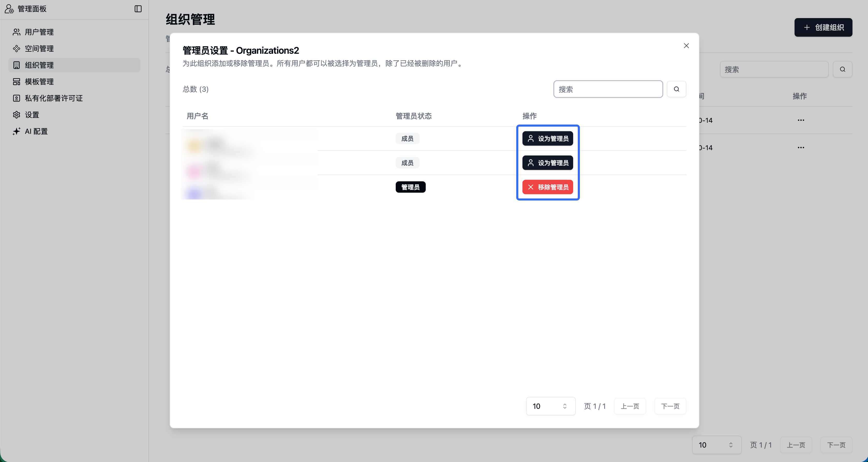Collapse the sidebar panel toggle icon
868x462 pixels.
tap(138, 9)
